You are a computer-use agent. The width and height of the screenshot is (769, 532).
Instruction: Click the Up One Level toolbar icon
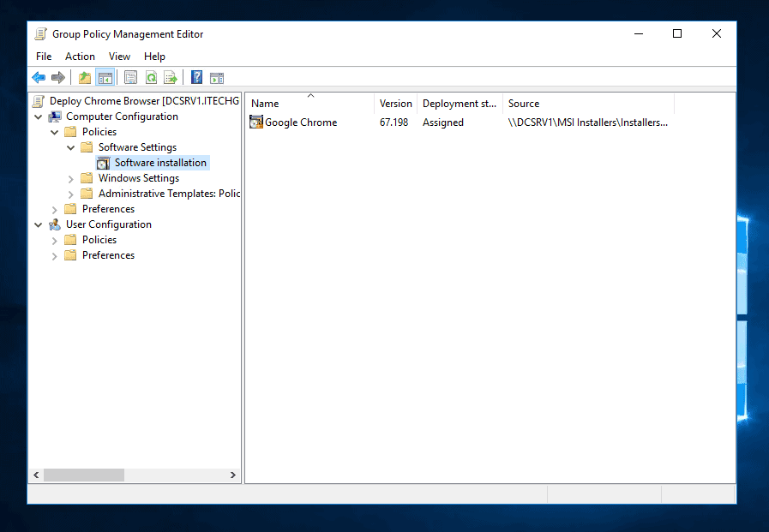83,77
